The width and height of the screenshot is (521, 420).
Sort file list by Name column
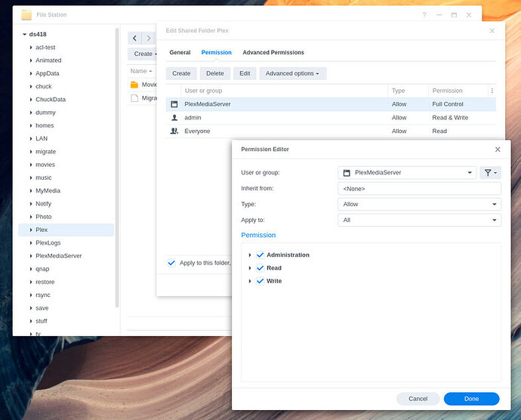[141, 71]
